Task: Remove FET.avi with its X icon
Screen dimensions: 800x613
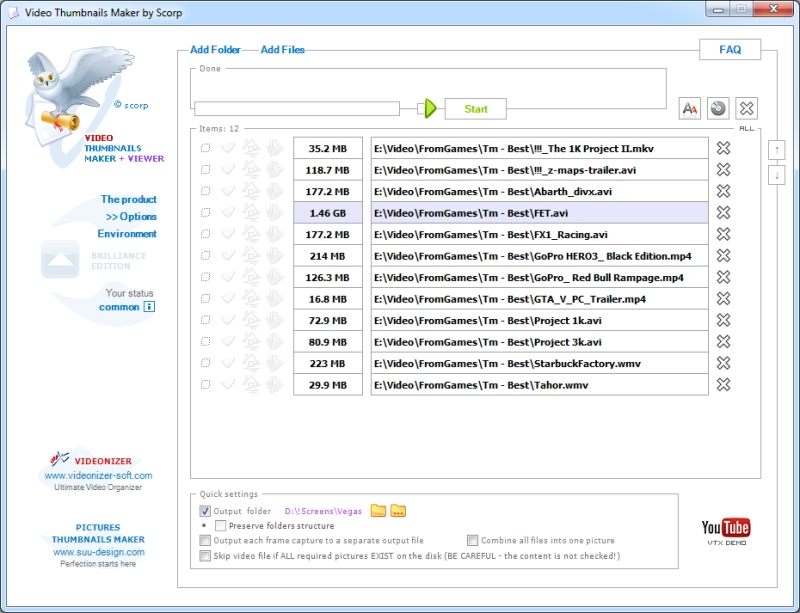Action: (x=723, y=212)
